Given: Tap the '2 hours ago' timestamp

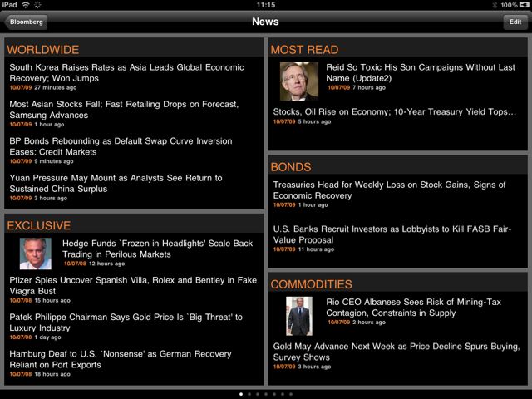Looking at the screenshot, I should 369,323.
